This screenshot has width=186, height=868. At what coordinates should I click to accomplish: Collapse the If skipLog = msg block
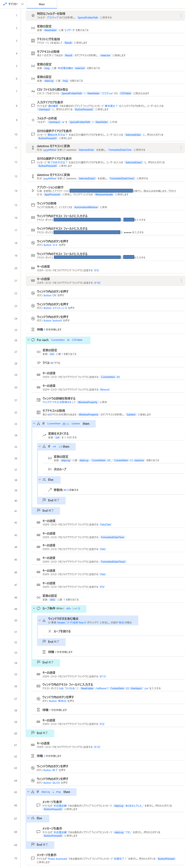(x=28, y=792)
